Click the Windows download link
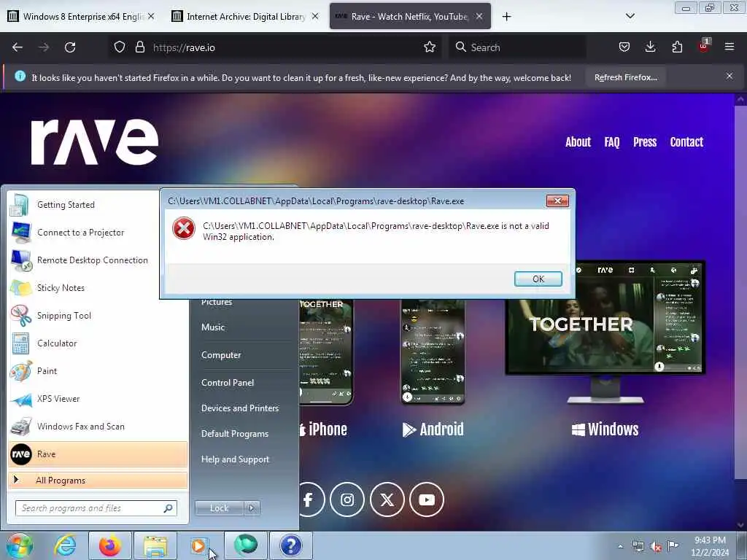 click(x=605, y=429)
